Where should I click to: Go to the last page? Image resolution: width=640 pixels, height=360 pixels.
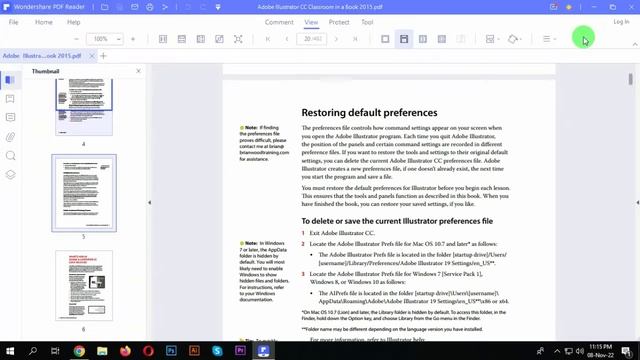point(355,39)
